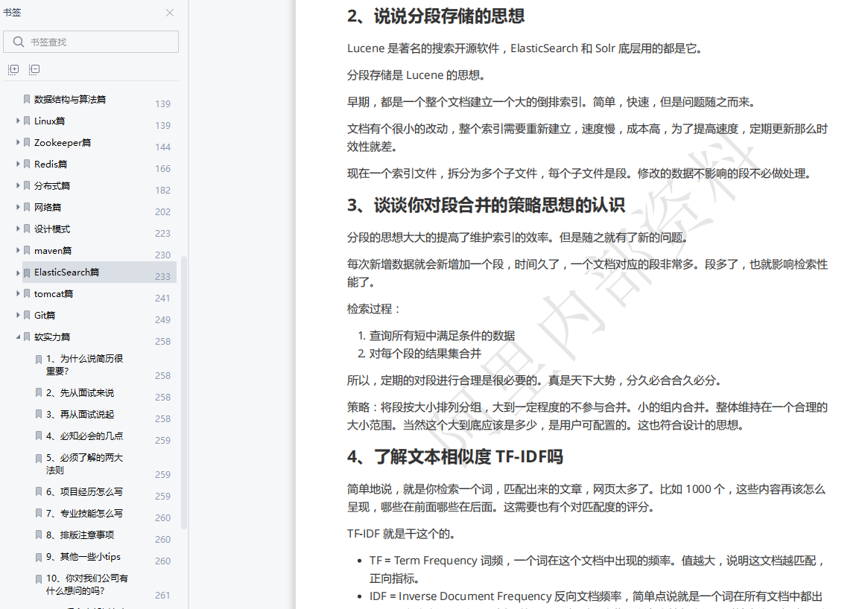
Task: Expand the "ElasticSearch篇" bookmark arrow
Action: point(17,272)
